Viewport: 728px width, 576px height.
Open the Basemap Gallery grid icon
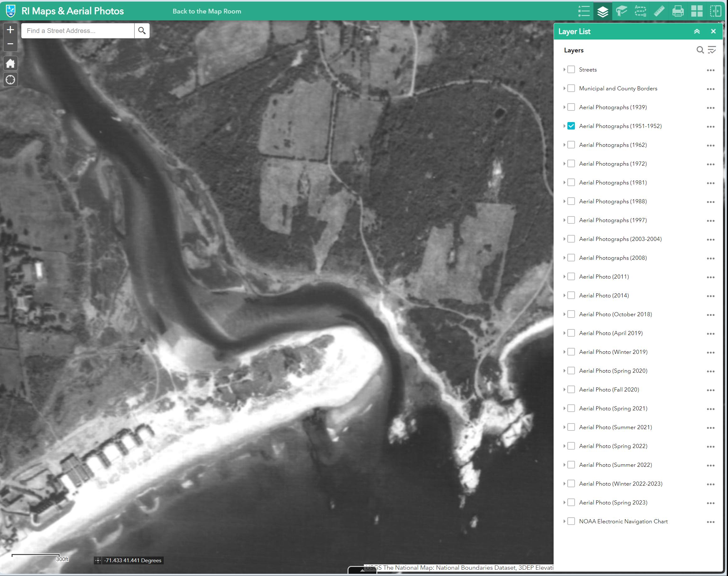coord(697,11)
